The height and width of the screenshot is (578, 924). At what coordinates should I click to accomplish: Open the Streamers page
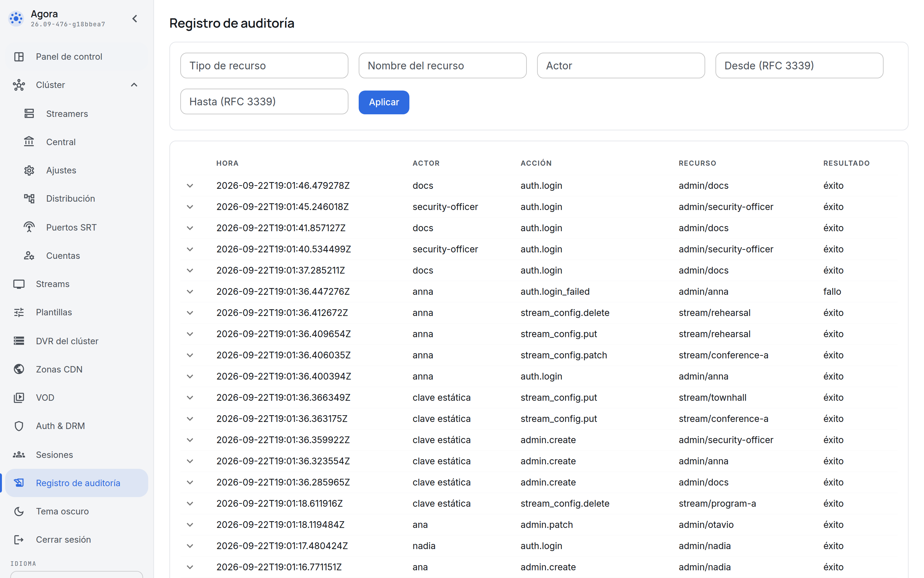coord(77,114)
